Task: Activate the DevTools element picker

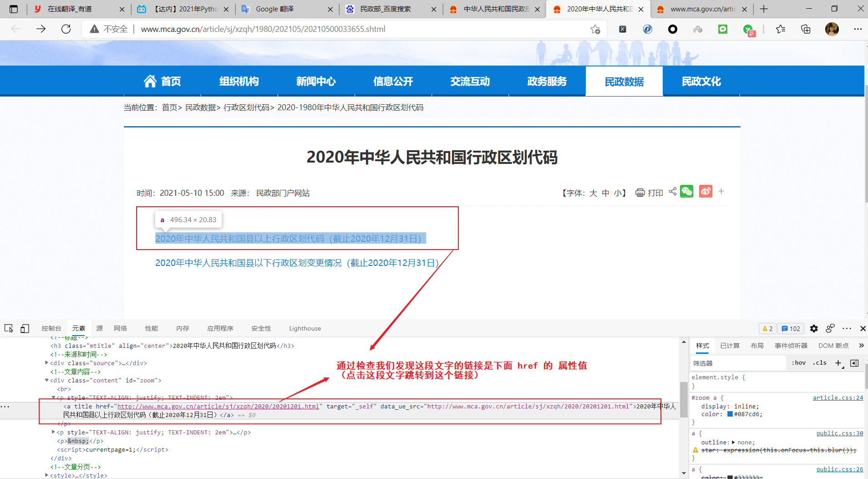Action: tap(9, 328)
